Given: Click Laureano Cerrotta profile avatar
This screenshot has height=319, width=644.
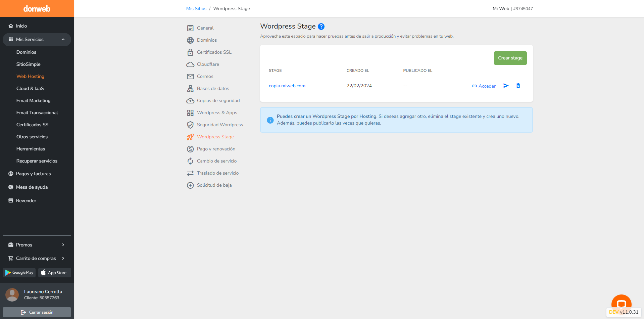Looking at the screenshot, I should pos(12,295).
